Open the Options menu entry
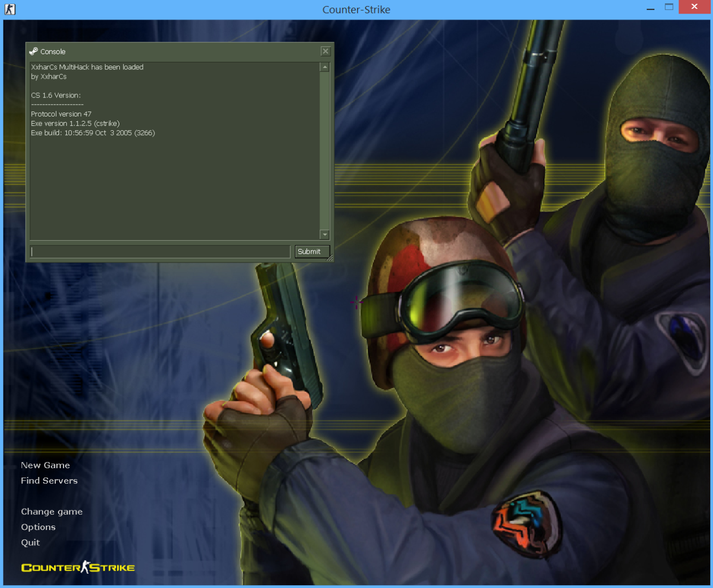The width and height of the screenshot is (713, 588). (x=38, y=527)
